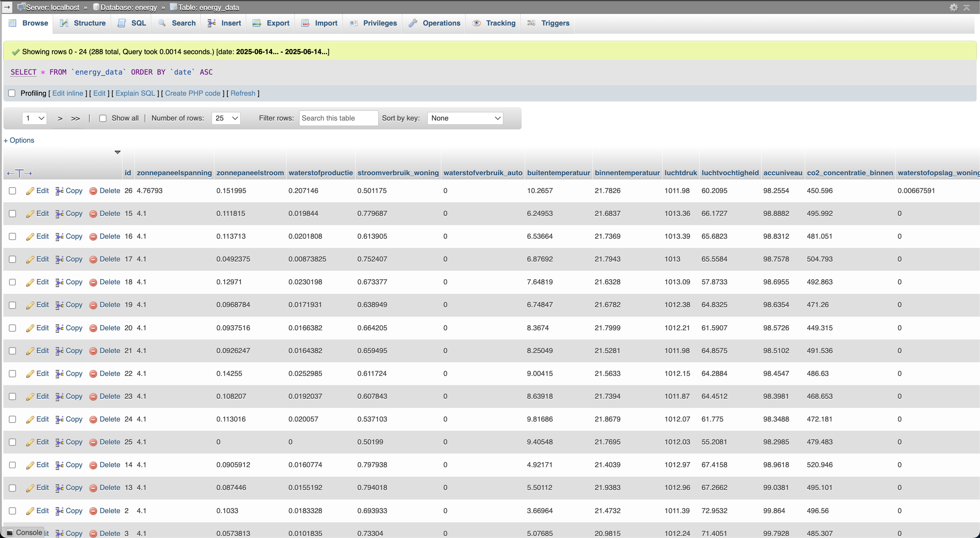The image size is (980, 538).
Task: Go to last page with >> button
Action: 75,118
